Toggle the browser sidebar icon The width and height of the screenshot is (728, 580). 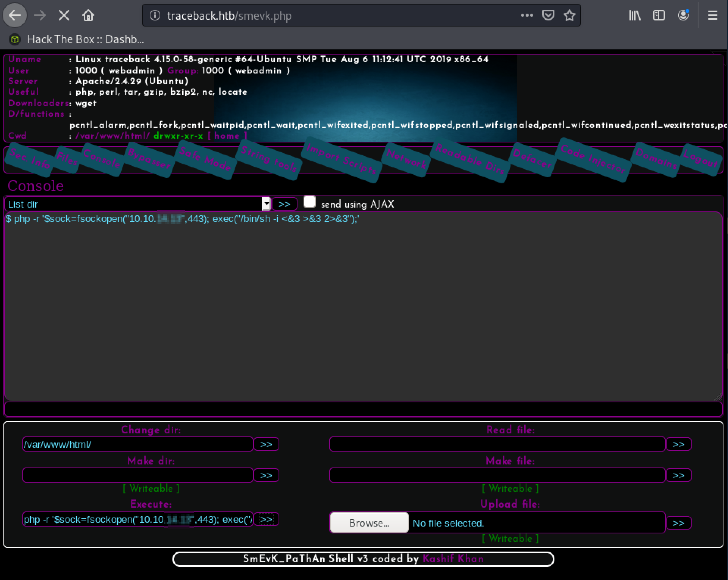pyautogui.click(x=659, y=16)
